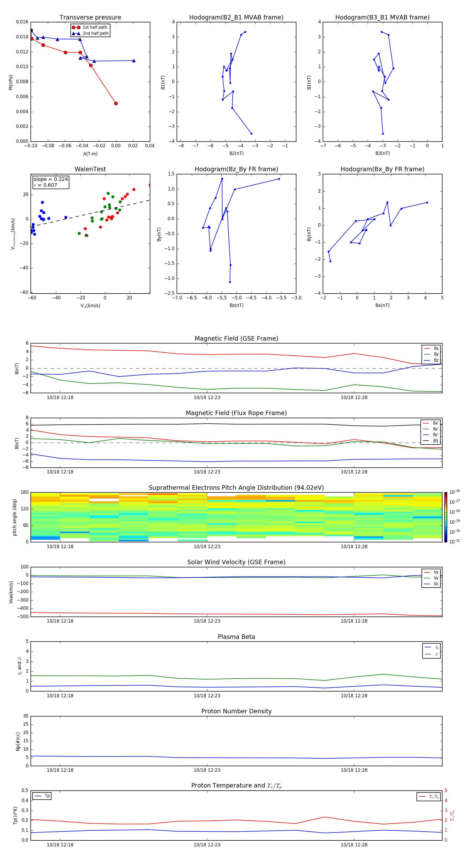Select the 'Te/Tp' legend box
This screenshot has width=473, height=868.
coord(429,796)
